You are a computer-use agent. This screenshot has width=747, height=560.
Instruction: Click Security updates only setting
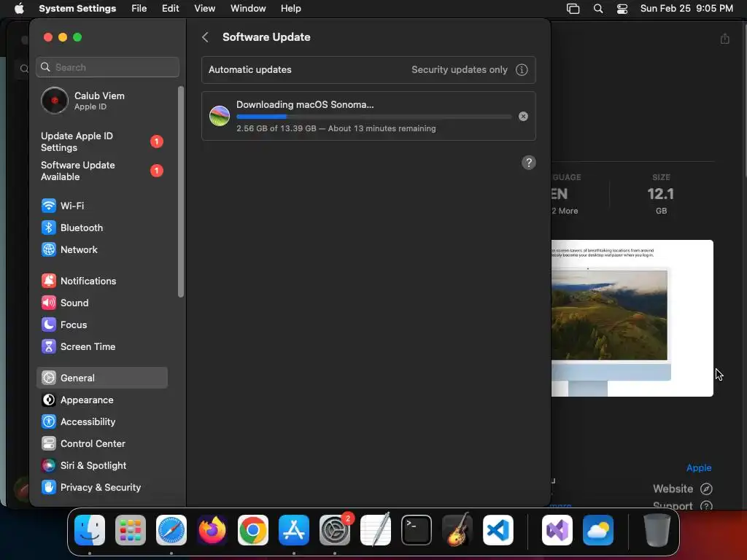click(460, 70)
